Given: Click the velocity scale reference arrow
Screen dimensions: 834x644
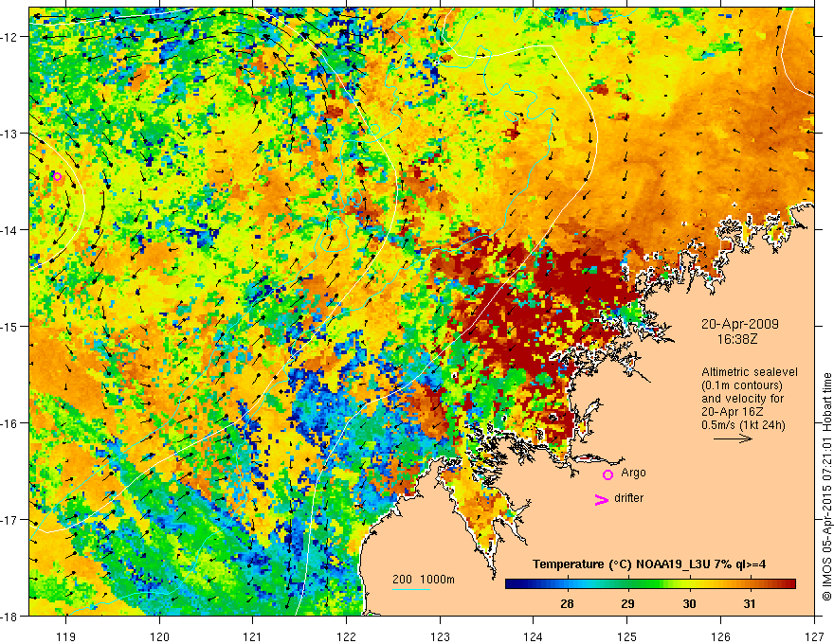Looking at the screenshot, I should tap(733, 438).
